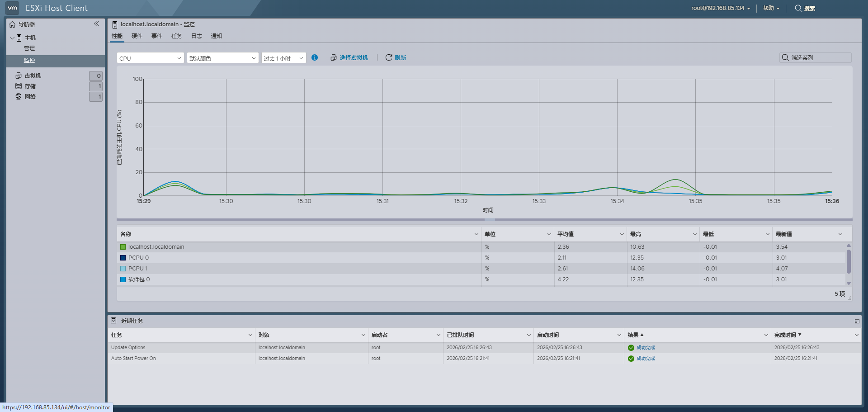Collapse the navigator pane with the double arrow
The image size is (868, 412).
96,24
